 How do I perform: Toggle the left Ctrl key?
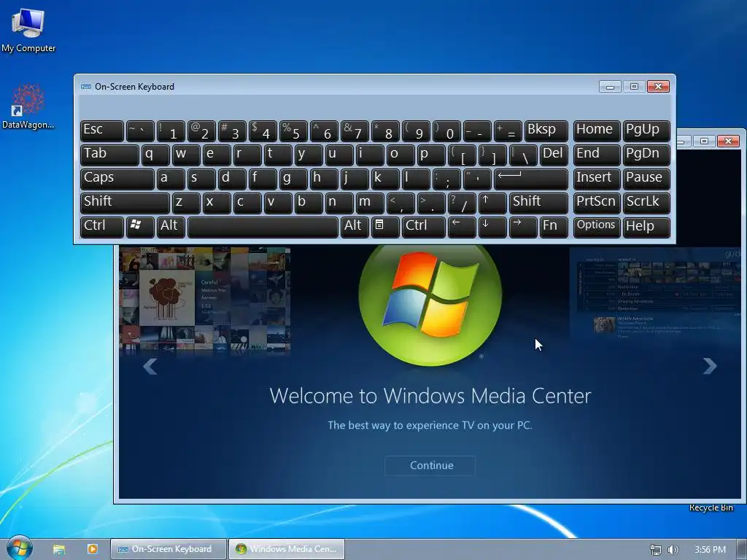102,227
